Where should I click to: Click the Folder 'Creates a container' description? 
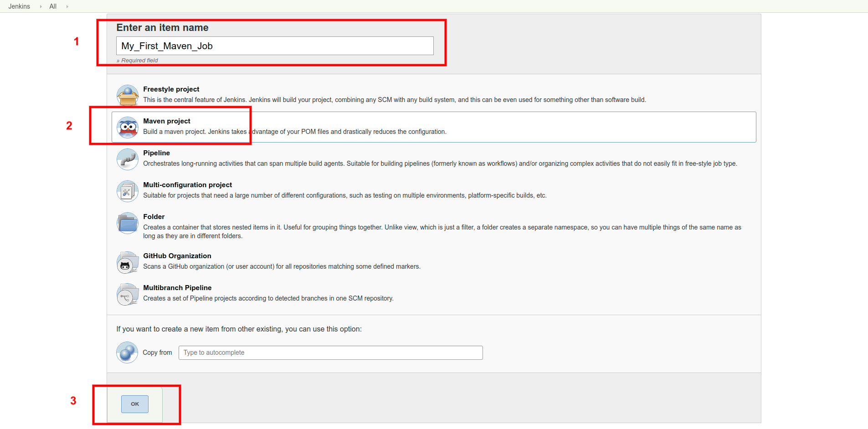(x=442, y=231)
